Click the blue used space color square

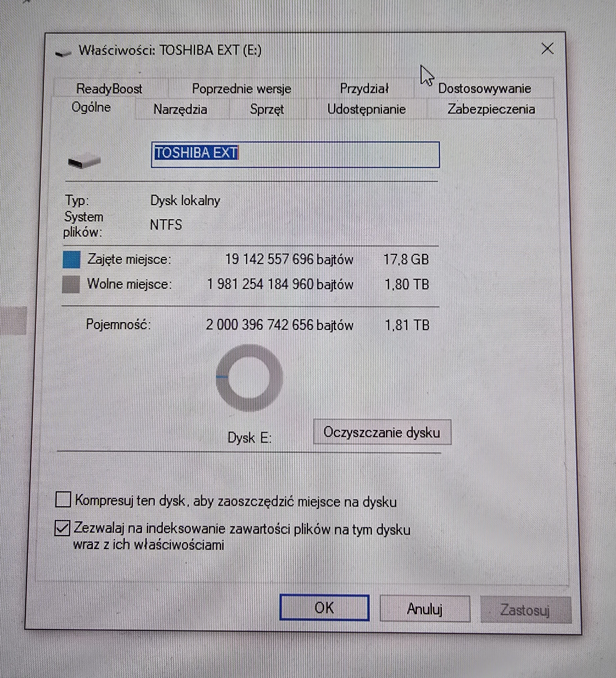72,260
